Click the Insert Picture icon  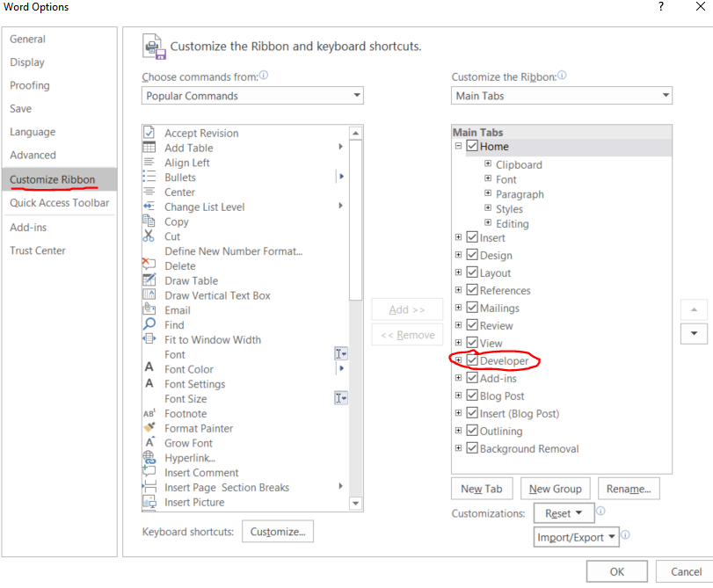(149, 502)
